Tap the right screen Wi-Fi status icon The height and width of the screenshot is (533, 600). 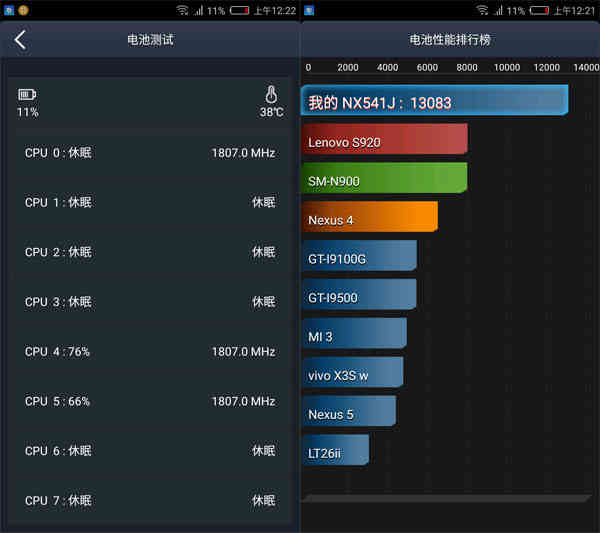click(x=482, y=10)
